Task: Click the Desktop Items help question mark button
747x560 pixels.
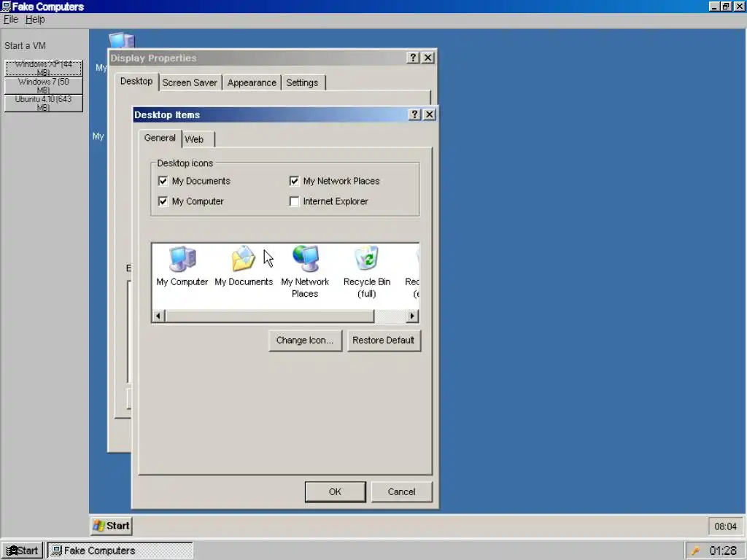Action: (x=414, y=114)
